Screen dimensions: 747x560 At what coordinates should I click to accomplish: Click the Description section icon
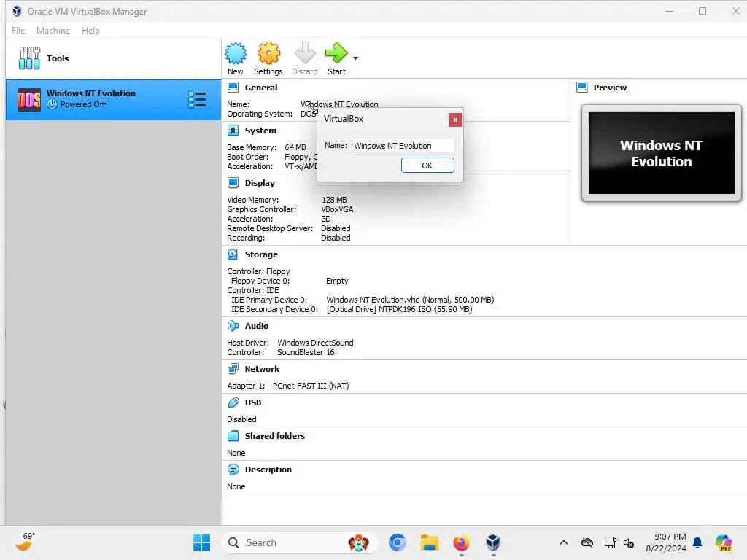tap(233, 470)
